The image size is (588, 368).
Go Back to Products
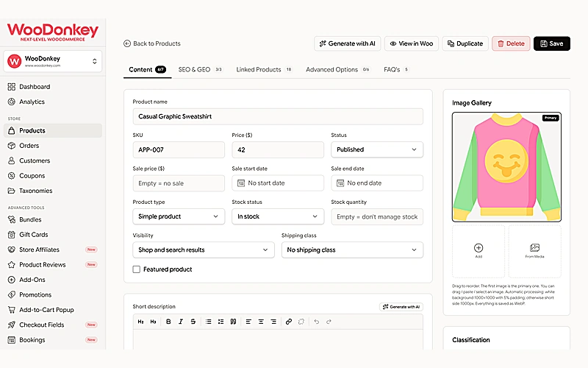152,43
